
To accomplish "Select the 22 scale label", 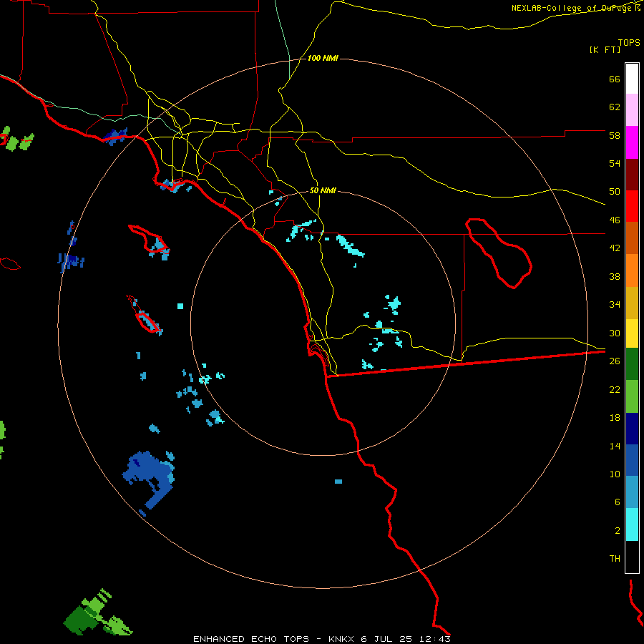I will [x=615, y=389].
